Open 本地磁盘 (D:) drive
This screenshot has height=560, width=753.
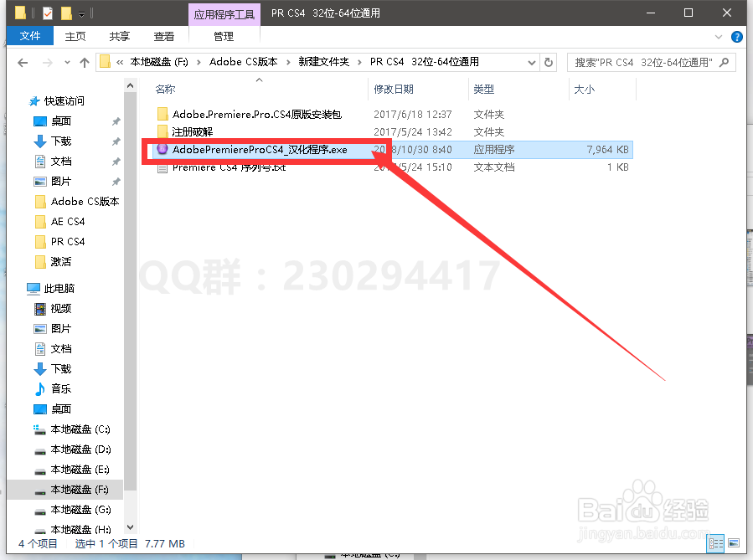pos(80,450)
